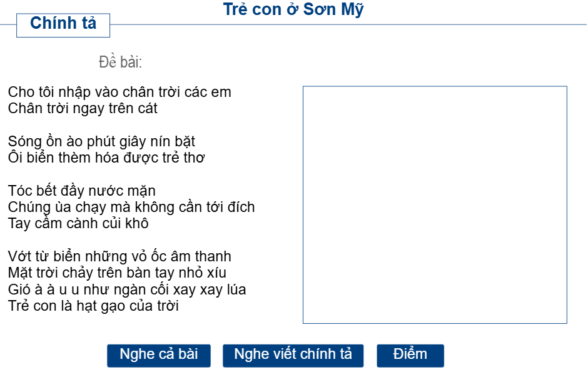
Task: Click the "Điểm" button to check score
Action: [x=410, y=354]
